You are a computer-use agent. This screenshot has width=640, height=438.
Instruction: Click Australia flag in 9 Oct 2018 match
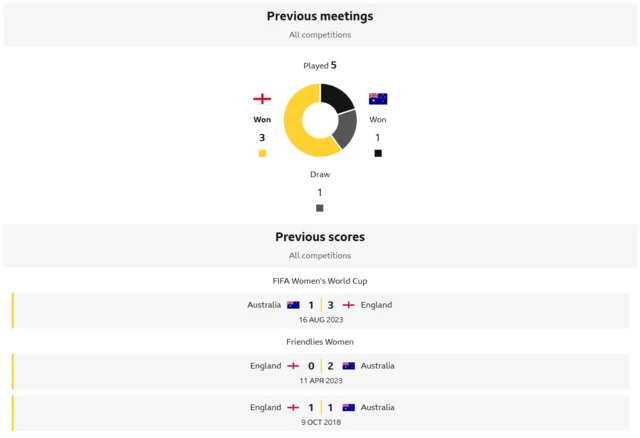click(348, 408)
